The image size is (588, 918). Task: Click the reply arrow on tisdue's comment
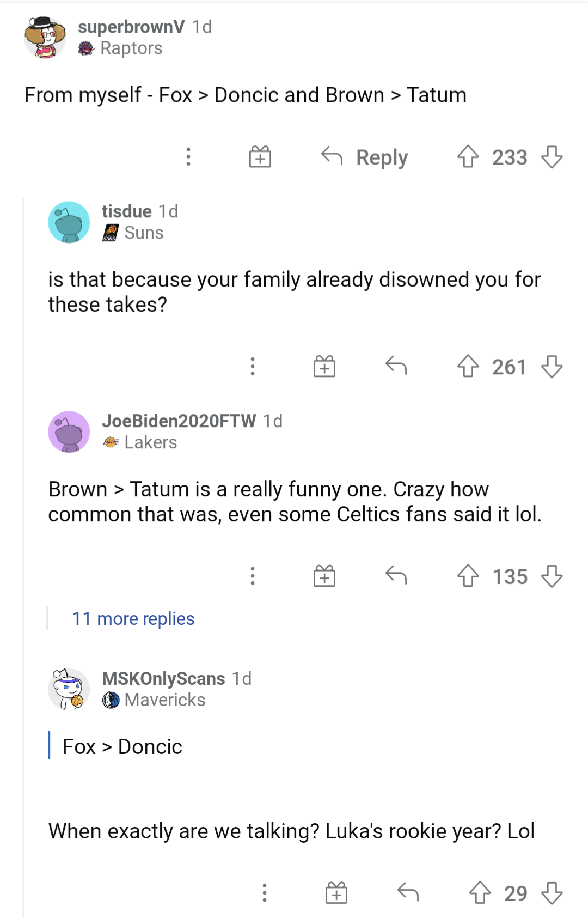pos(397,367)
